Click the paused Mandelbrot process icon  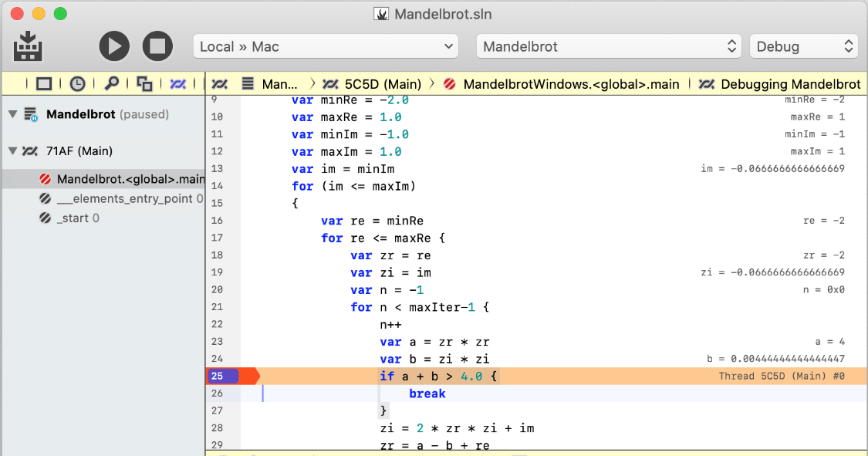(x=31, y=114)
